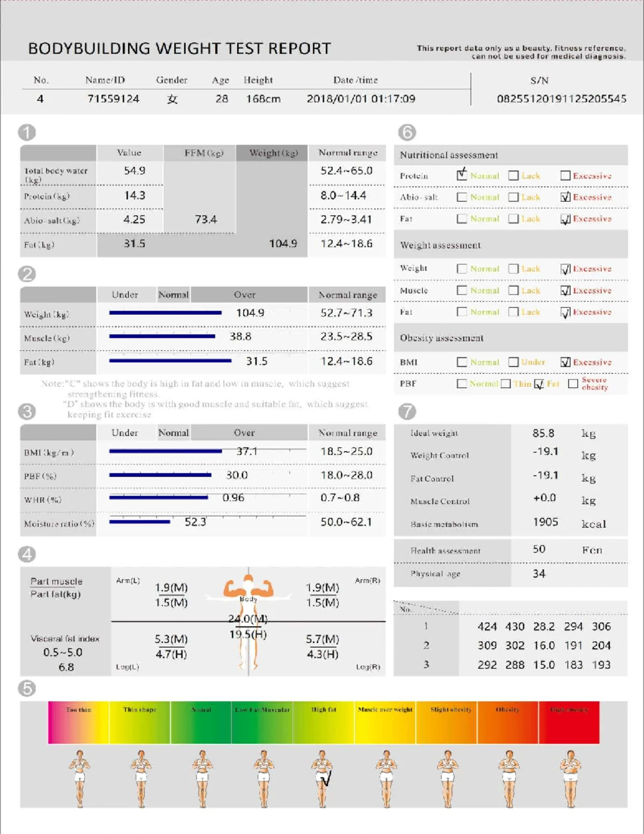Click the section 1 number badge
Image resolution: width=644 pixels, height=834 pixels.
point(27,132)
